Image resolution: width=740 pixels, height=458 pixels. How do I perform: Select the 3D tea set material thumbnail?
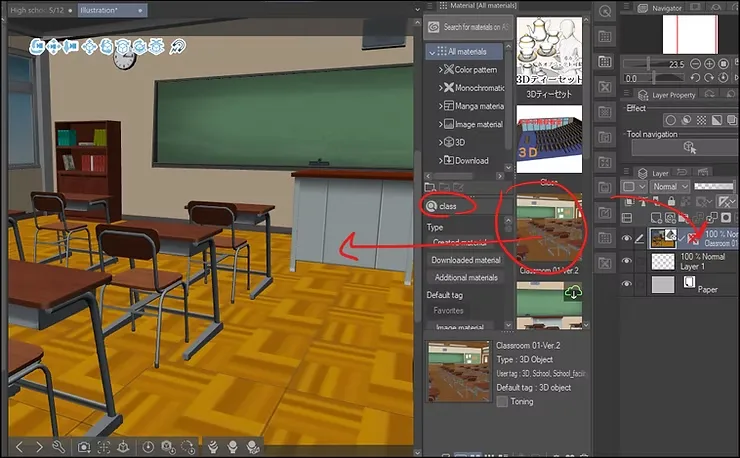click(x=549, y=51)
